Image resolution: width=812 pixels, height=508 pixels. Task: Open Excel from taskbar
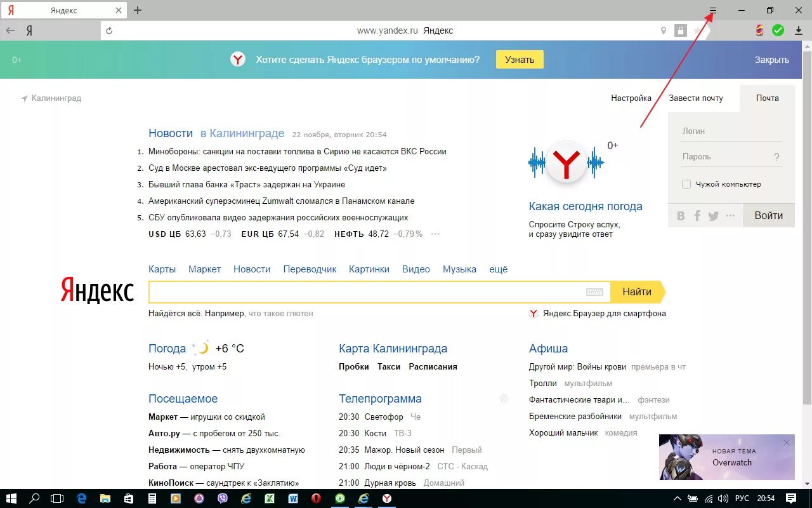269,498
